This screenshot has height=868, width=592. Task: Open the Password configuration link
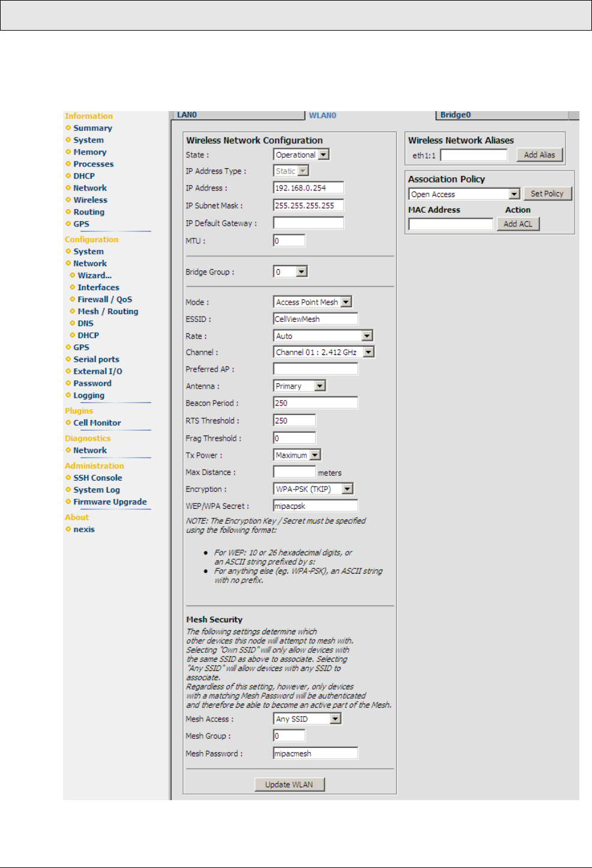pyautogui.click(x=92, y=383)
